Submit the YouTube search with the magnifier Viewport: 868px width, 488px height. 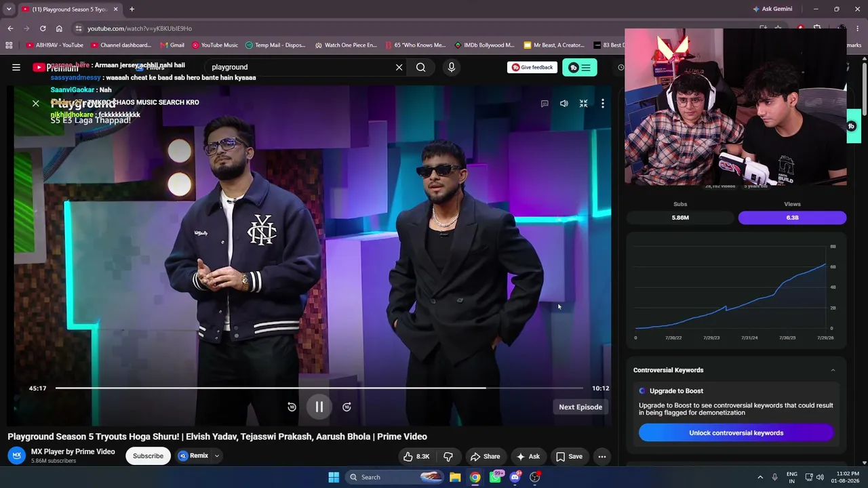pos(421,67)
